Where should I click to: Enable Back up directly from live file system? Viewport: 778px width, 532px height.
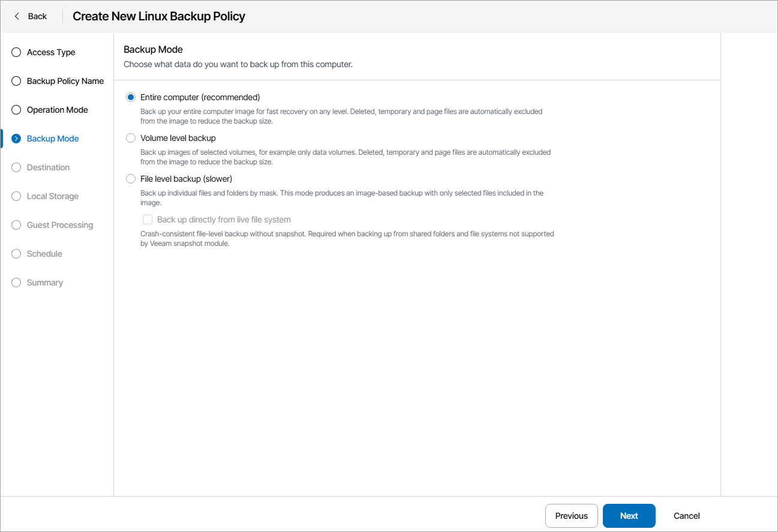point(148,220)
